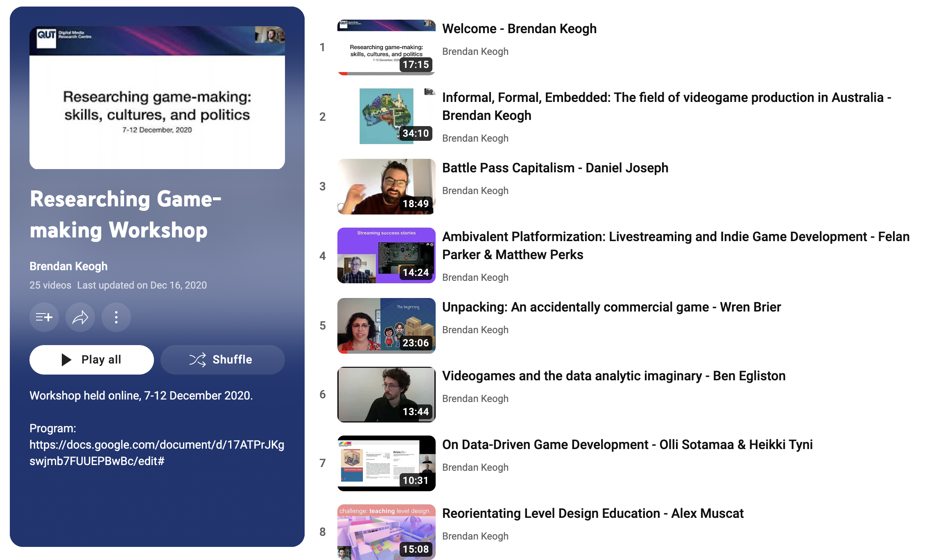Click the Welcome video's red progress bar
The width and height of the screenshot is (936, 560).
click(x=343, y=74)
